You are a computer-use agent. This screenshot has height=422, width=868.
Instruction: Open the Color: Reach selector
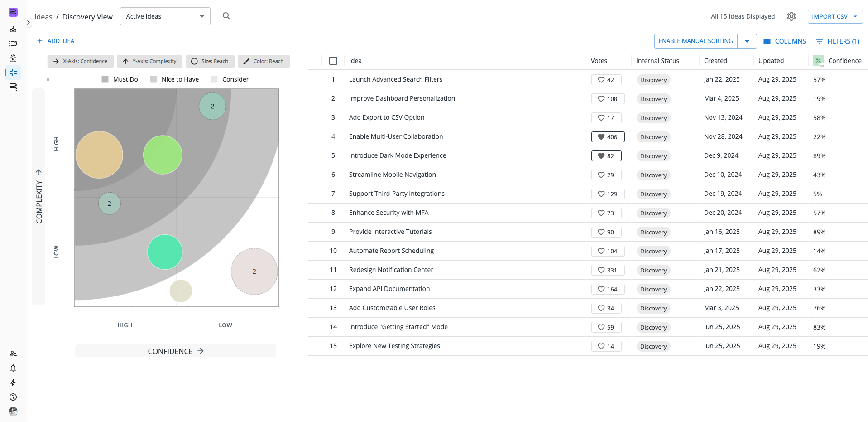click(264, 61)
